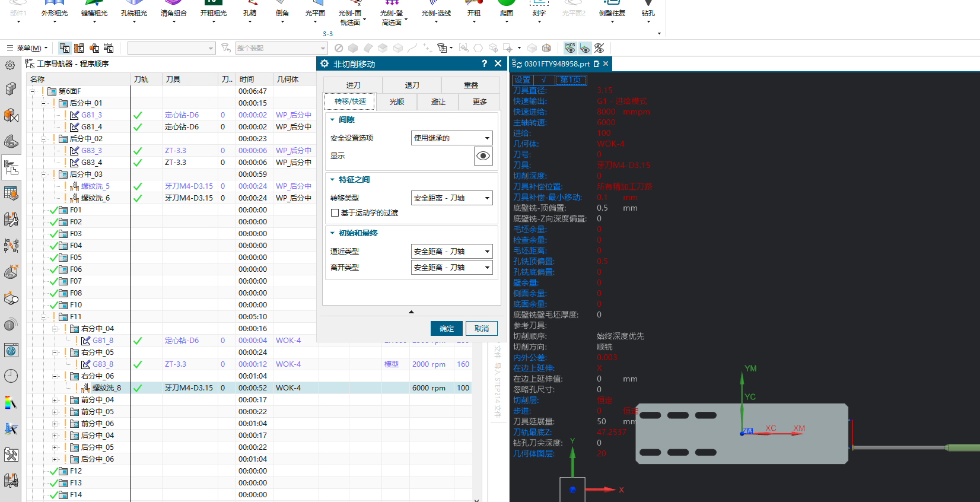Click the G81_3 operation icon
Image resolution: width=980 pixels, height=502 pixels.
(74, 115)
